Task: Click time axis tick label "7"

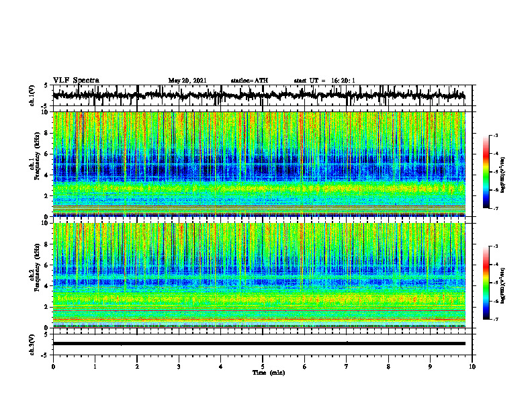Action: point(347,367)
